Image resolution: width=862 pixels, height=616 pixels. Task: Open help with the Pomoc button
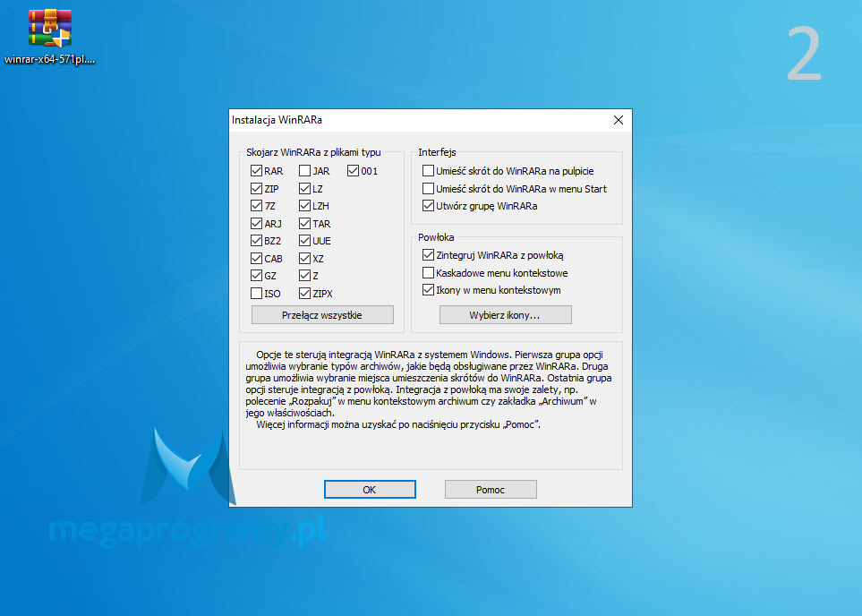coord(491,490)
